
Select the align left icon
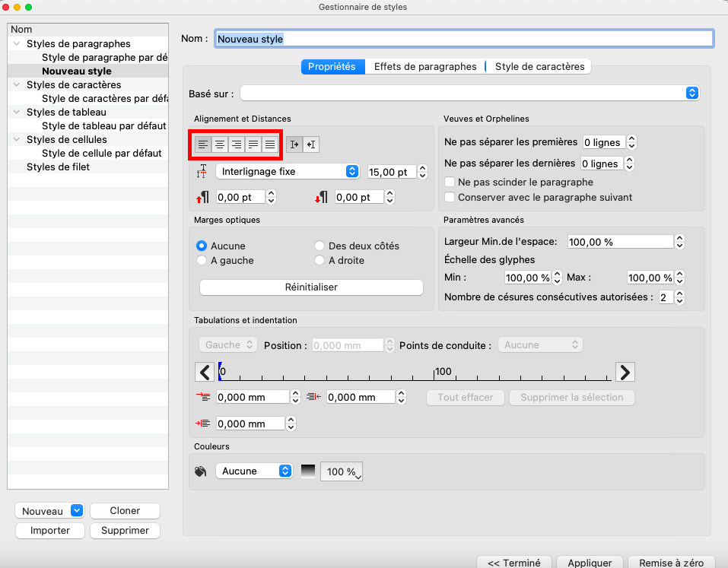[x=202, y=144]
